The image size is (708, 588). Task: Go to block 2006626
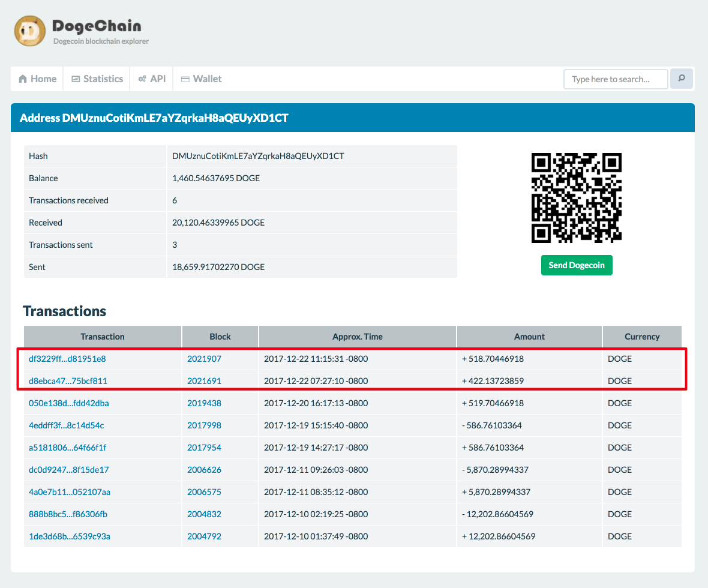[204, 470]
